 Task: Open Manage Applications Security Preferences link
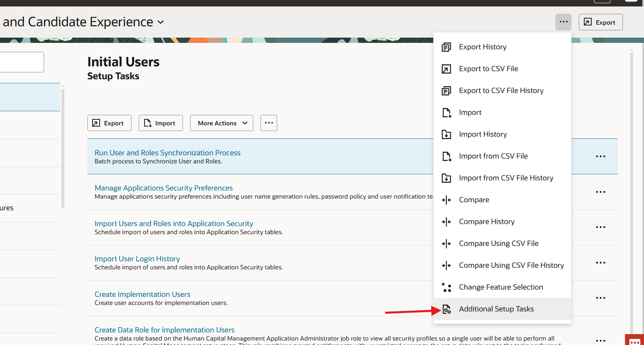(x=163, y=188)
